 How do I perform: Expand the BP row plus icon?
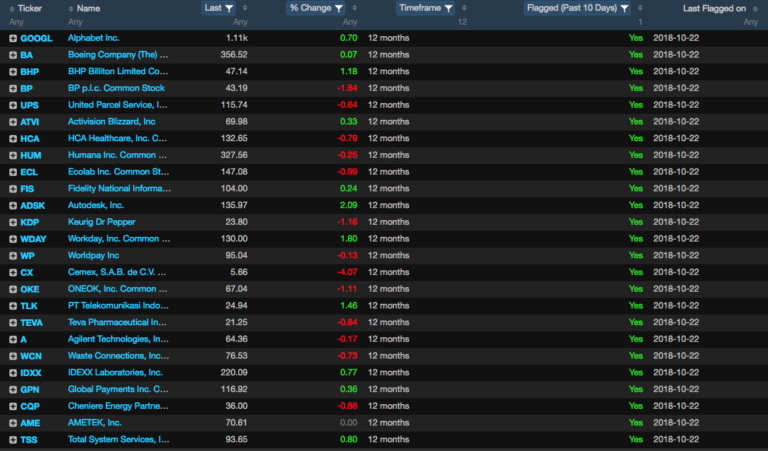13,89
